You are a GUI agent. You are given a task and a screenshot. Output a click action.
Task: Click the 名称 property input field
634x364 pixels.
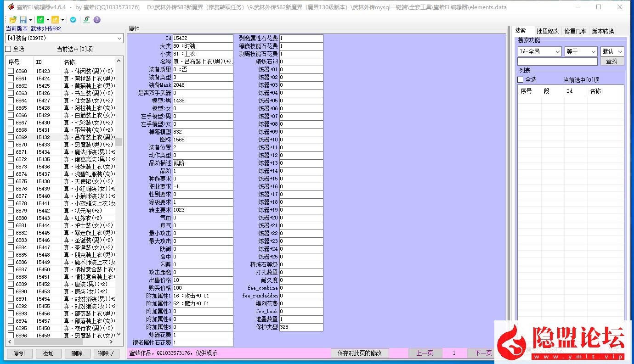click(x=203, y=62)
